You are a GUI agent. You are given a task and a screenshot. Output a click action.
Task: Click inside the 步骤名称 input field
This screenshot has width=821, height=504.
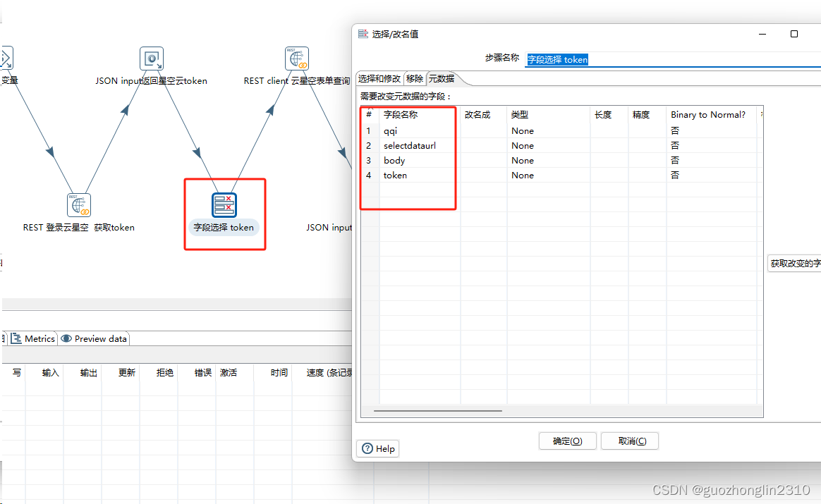600,60
